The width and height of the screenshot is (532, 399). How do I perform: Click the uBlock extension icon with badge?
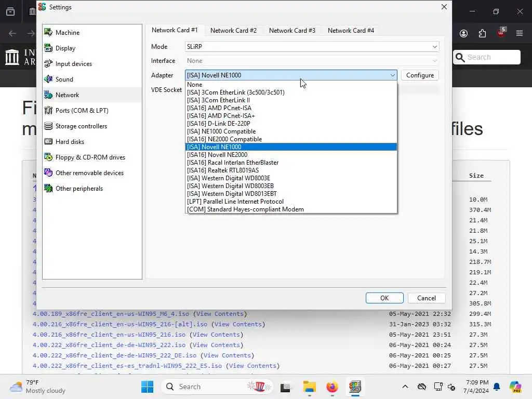(501, 33)
